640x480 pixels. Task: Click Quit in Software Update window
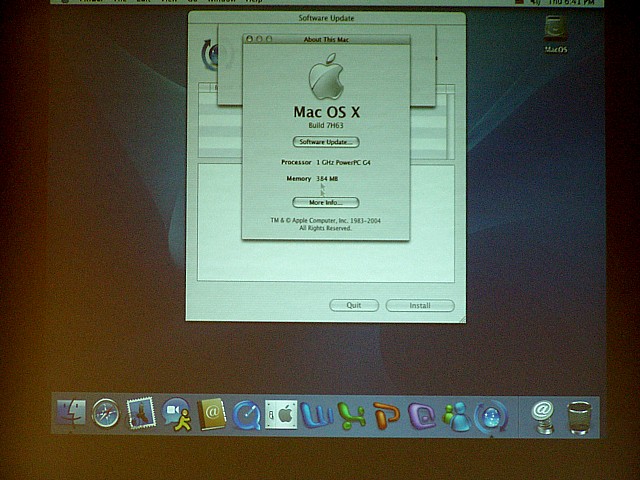click(354, 305)
